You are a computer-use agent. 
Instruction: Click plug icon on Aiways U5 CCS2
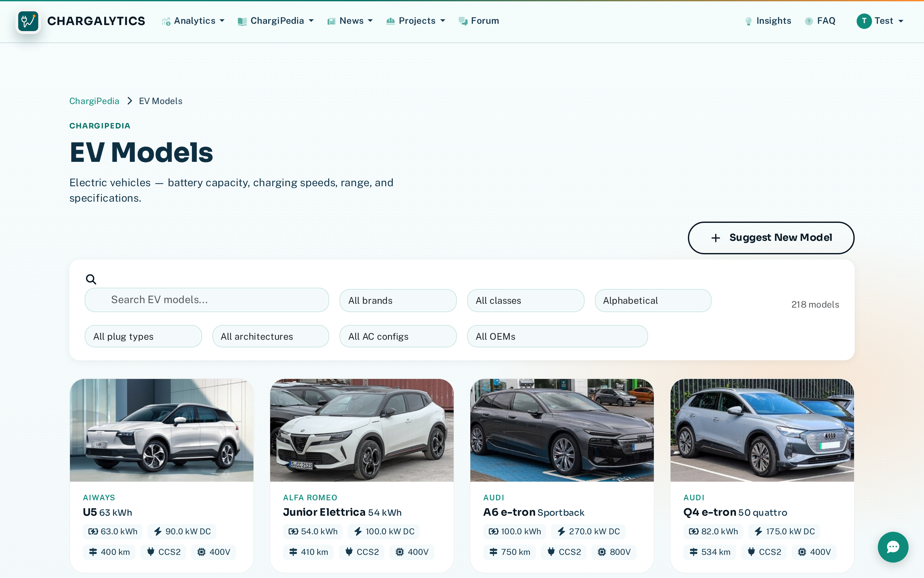click(x=151, y=552)
